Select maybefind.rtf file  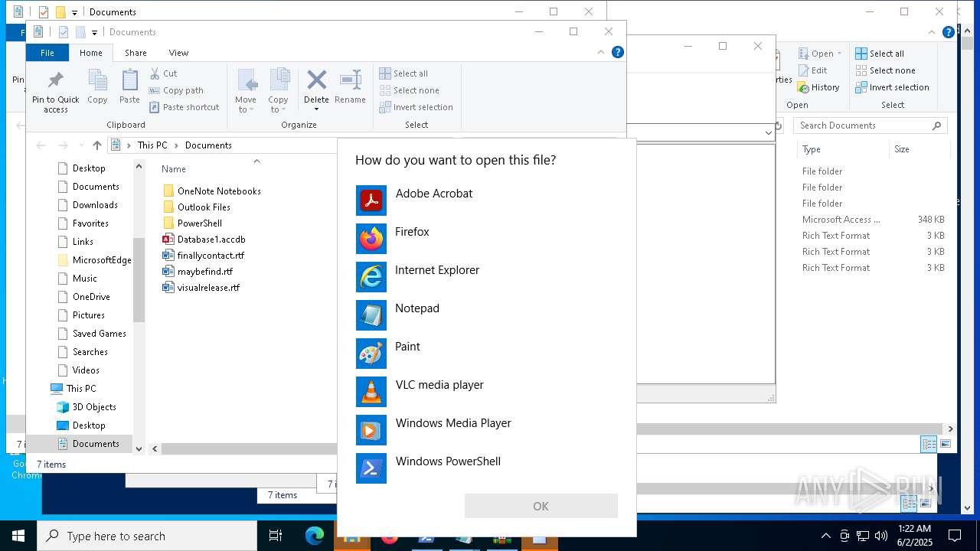pyautogui.click(x=198, y=272)
